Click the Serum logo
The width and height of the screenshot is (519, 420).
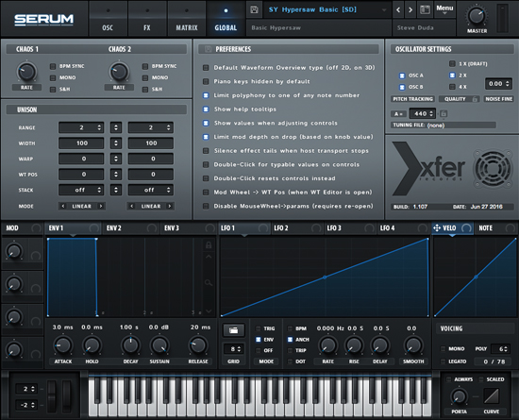click(43, 20)
